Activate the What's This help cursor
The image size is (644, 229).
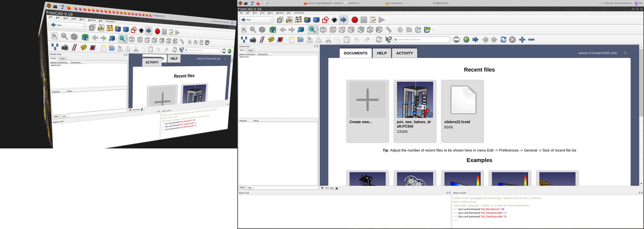coord(388,40)
